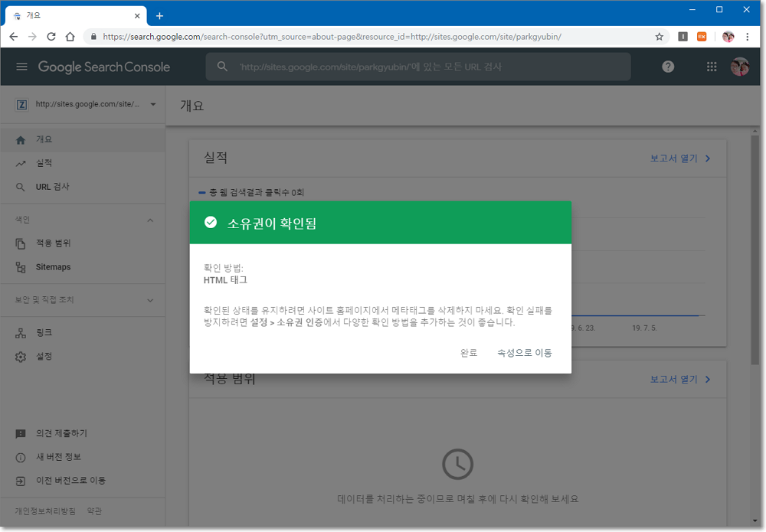Open 보고서 열기 link in the 적용 범위 card
Screen dimensions: 766x532
pyautogui.click(x=680, y=379)
